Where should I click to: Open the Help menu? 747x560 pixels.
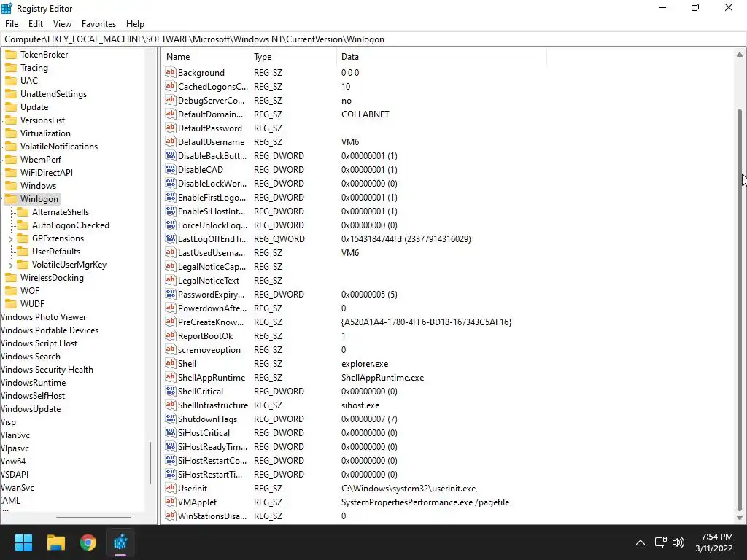(x=135, y=24)
